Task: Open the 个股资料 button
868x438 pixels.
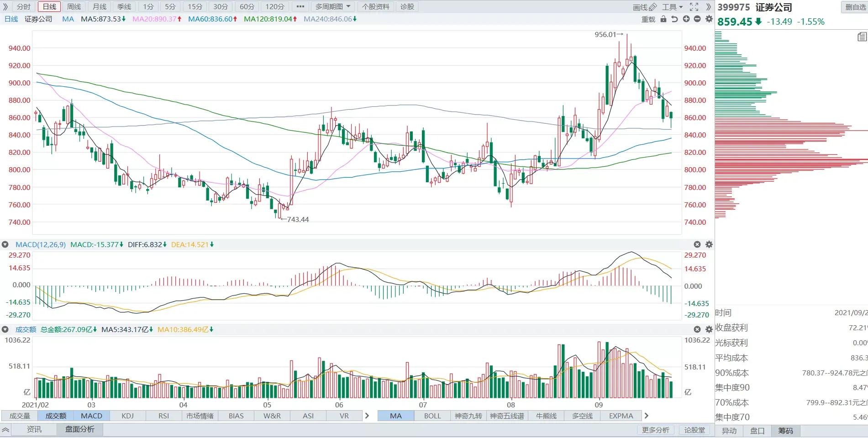Action: click(375, 6)
